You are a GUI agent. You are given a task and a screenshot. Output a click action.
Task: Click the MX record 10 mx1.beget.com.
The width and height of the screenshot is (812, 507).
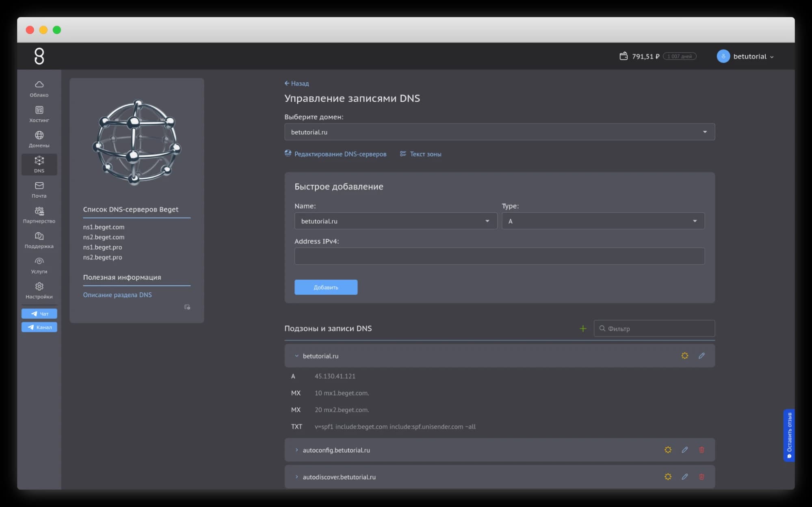342,393
